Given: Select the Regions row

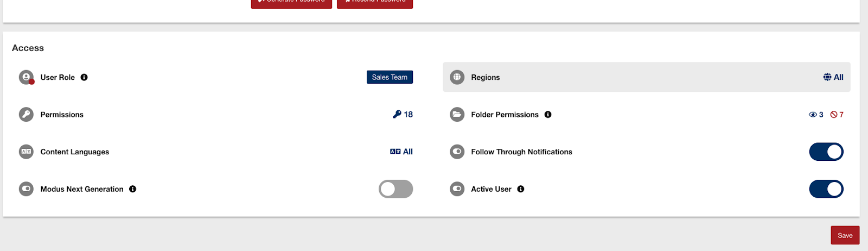Looking at the screenshot, I should pos(646,77).
